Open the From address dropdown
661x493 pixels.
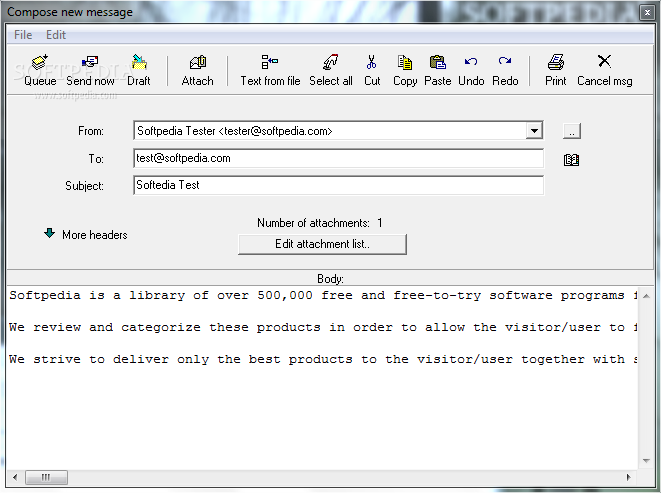[534, 131]
